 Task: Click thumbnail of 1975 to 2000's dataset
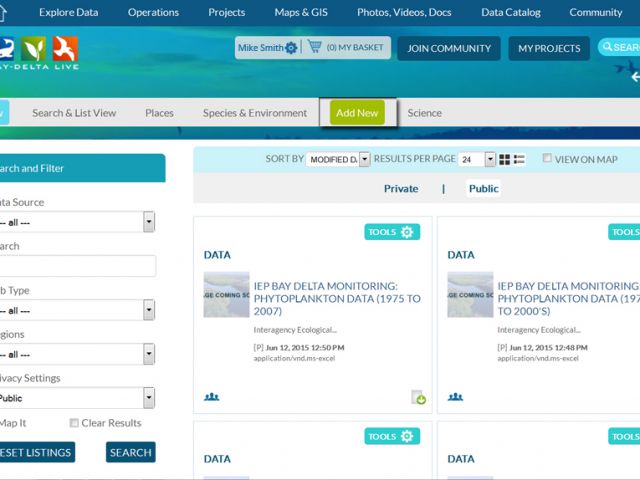point(470,295)
